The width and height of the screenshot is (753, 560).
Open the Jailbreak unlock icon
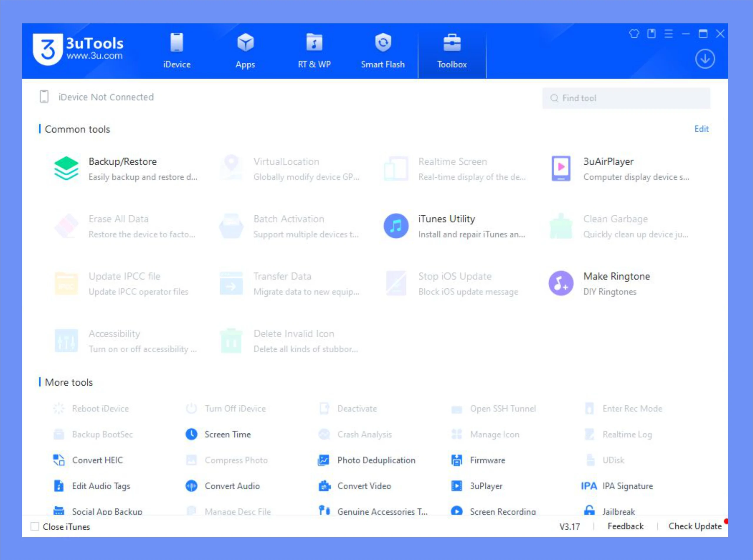(x=589, y=510)
